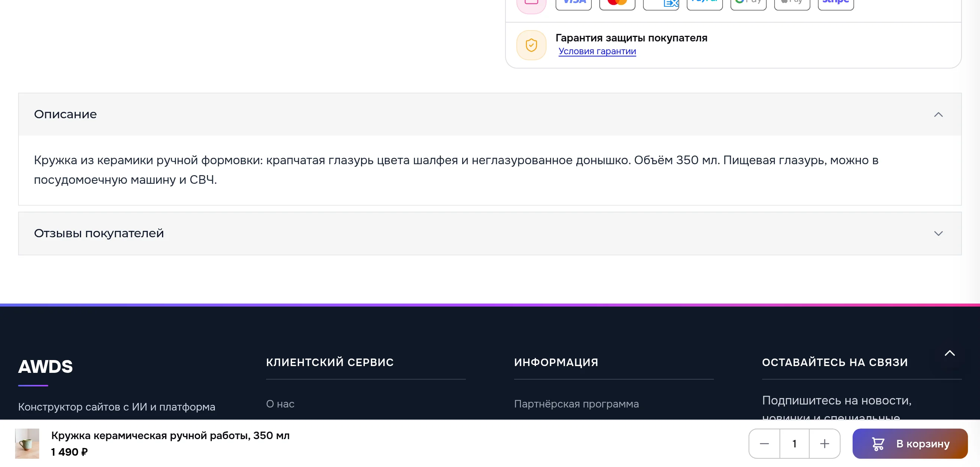980x467 pixels.
Task: Click the mug product thumbnail in sticky bar
Action: [27, 443]
